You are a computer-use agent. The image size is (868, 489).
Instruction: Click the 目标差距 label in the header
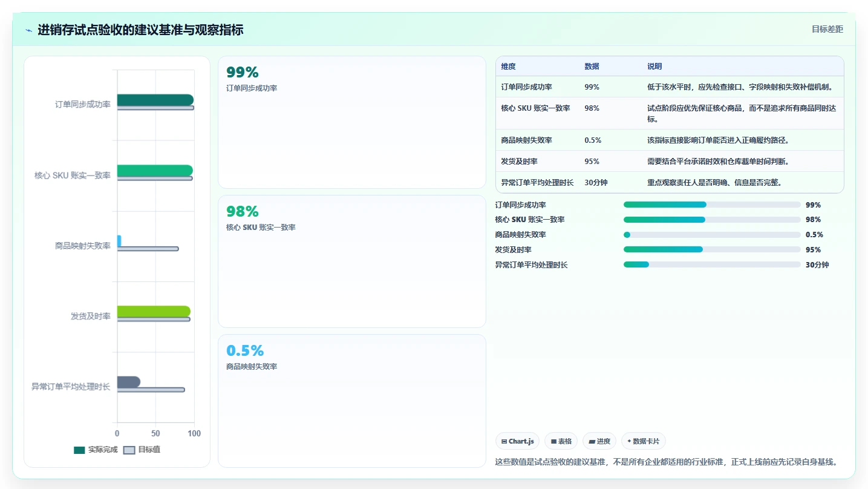coord(827,29)
